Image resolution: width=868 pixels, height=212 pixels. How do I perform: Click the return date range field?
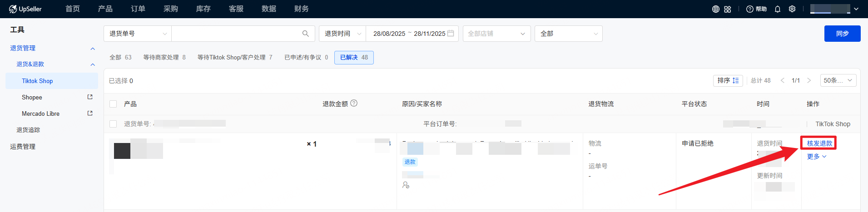[412, 34]
